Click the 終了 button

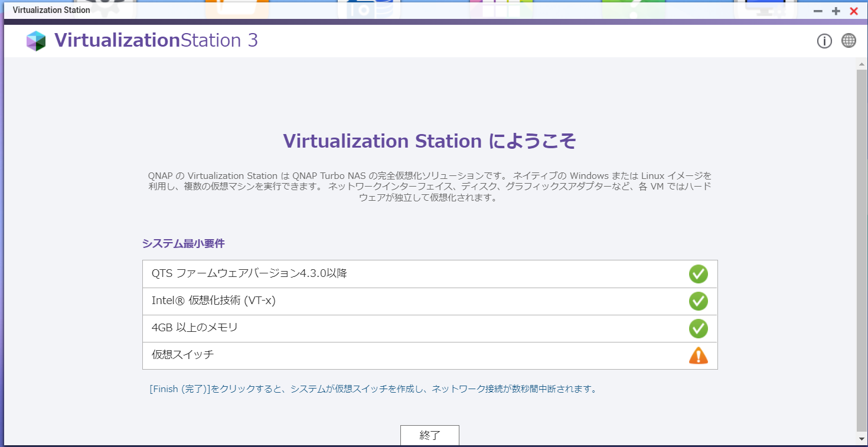pyautogui.click(x=430, y=436)
